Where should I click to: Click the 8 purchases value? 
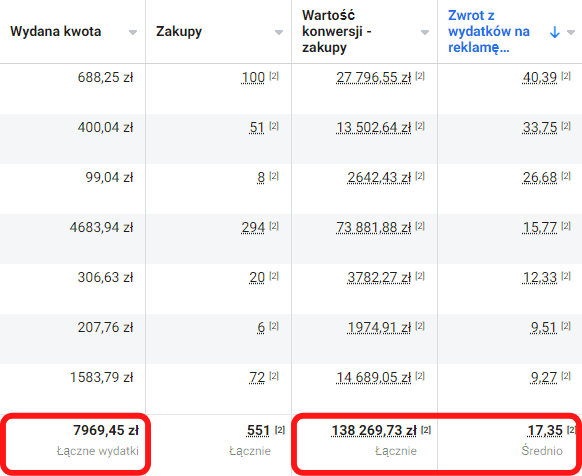click(x=261, y=177)
